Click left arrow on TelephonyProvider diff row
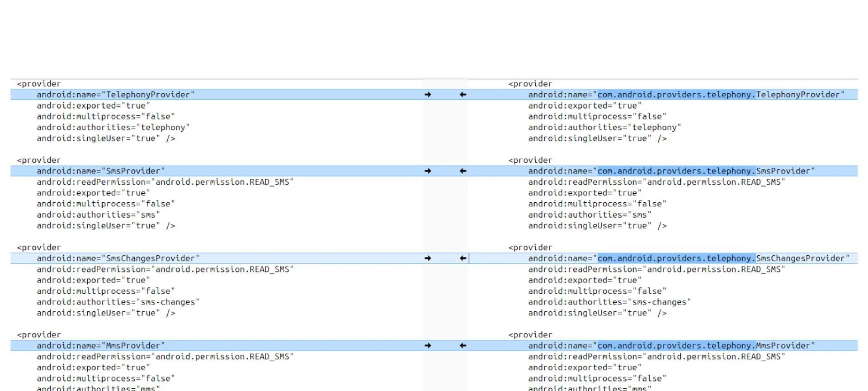 tap(463, 95)
